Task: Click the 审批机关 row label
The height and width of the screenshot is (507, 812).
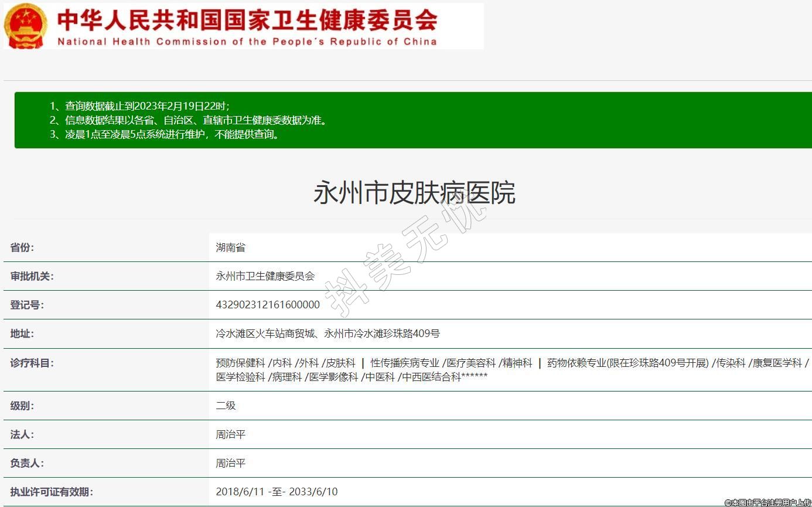Action: click(x=32, y=276)
